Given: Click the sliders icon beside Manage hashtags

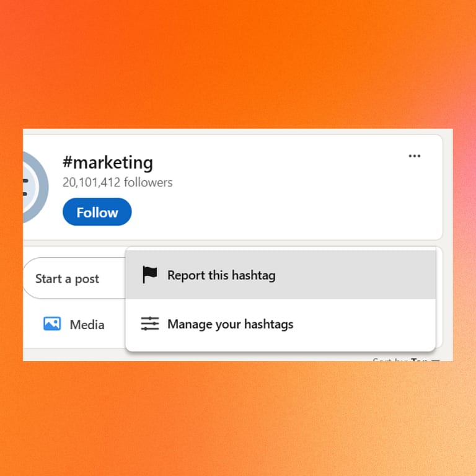Looking at the screenshot, I should coord(149,324).
